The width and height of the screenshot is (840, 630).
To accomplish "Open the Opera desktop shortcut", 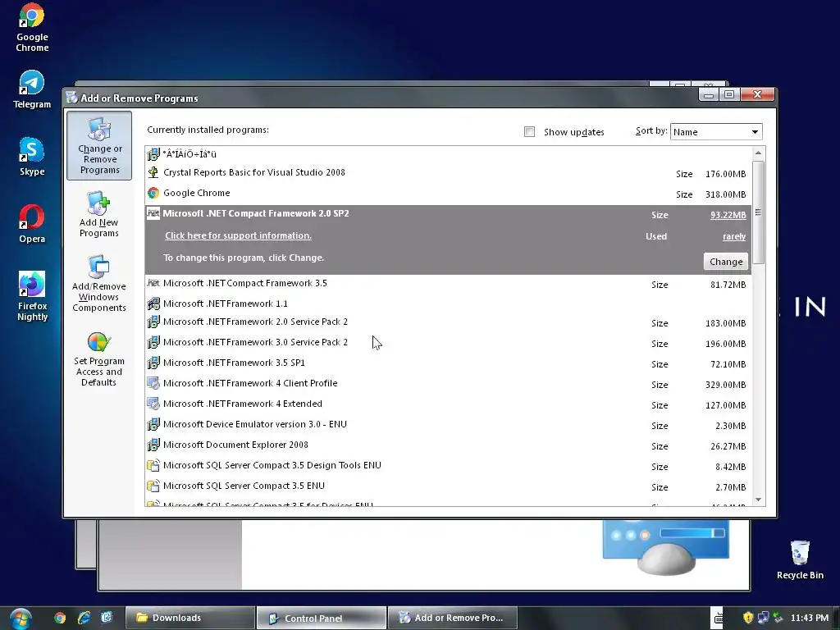I will point(32,224).
